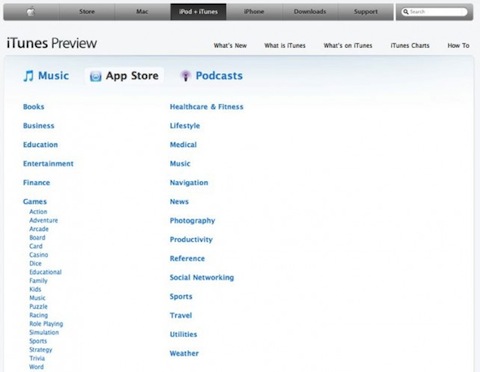
Task: Select the Adventure games subcategory
Action: coord(44,221)
